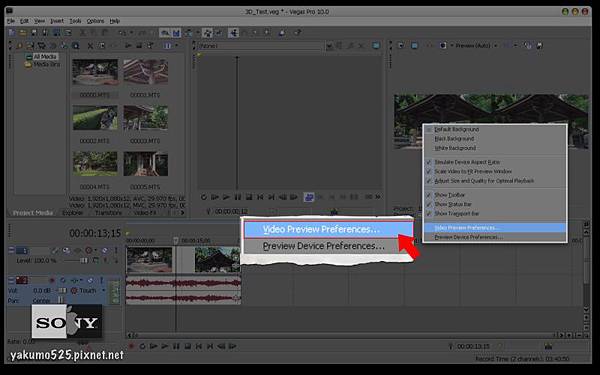
Task: Open the Tools menu
Action: point(75,21)
